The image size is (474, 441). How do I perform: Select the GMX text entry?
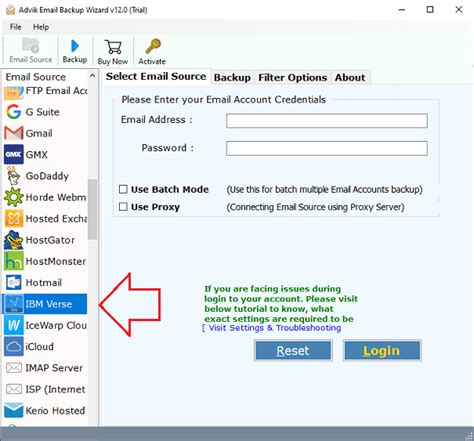tap(37, 155)
